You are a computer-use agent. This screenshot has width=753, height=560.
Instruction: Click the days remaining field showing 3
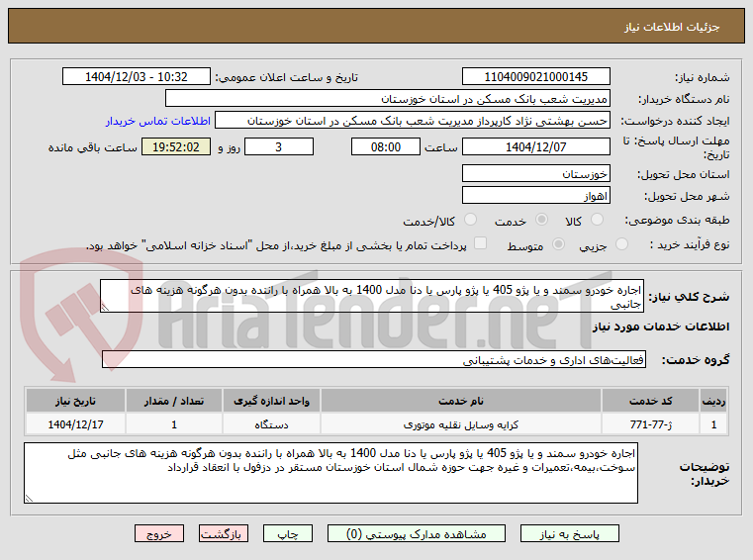(279, 147)
